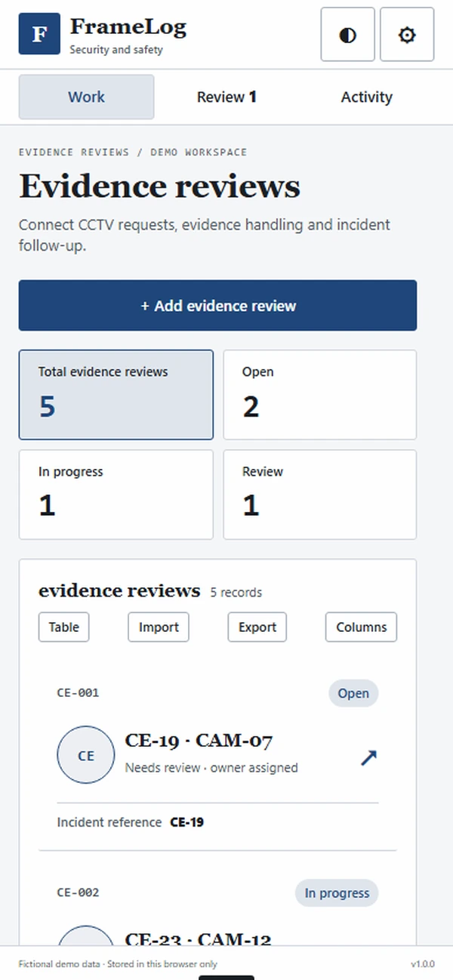
Task: Select the Total evidence reviews card
Action: pyautogui.click(x=116, y=395)
